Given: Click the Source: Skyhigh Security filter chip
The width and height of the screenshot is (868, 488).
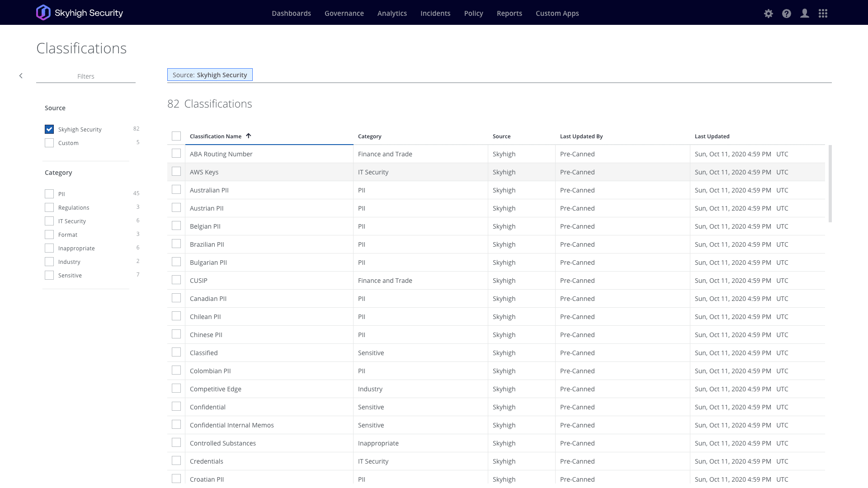Looking at the screenshot, I should (x=210, y=75).
